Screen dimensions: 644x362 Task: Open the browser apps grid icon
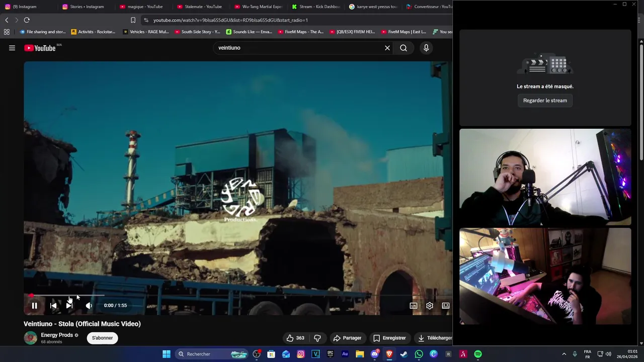tap(7, 32)
